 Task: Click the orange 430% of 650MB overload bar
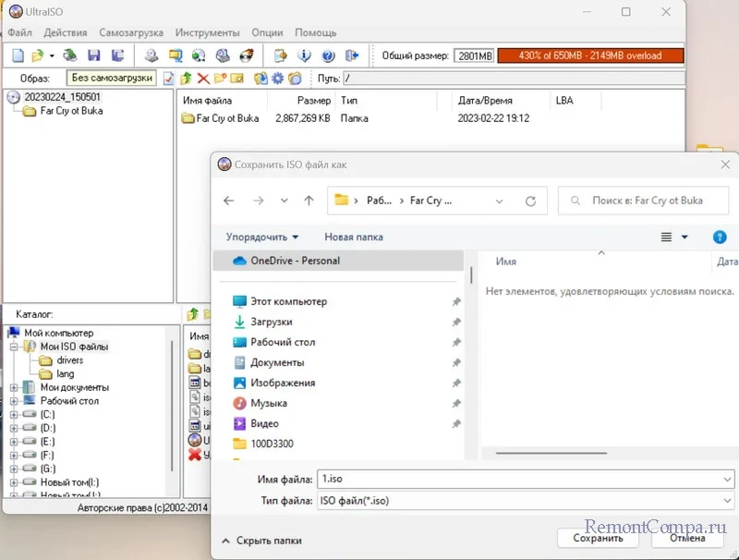point(590,55)
